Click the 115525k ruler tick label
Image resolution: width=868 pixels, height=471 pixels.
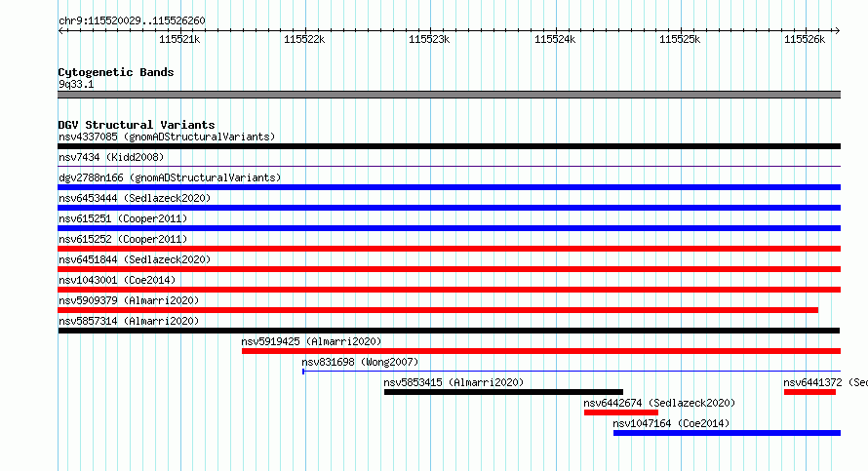680,39
